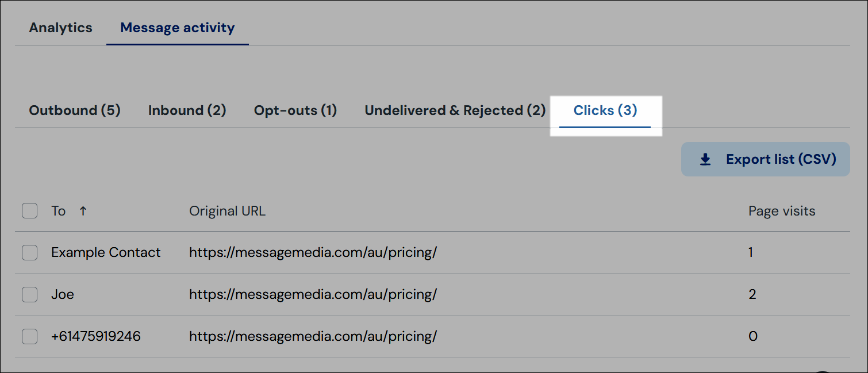
Task: Show the Inbound (2) tab
Action: pos(187,110)
